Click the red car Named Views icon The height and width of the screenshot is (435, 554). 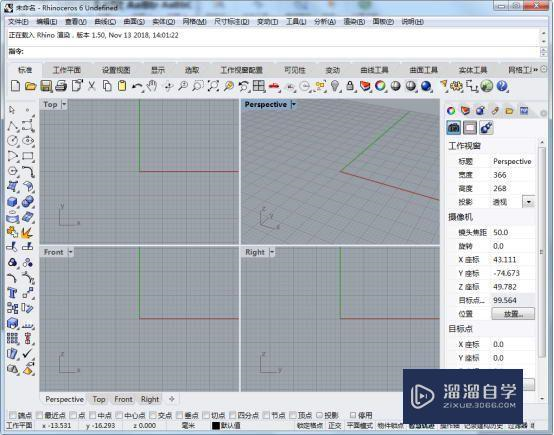coord(274,86)
